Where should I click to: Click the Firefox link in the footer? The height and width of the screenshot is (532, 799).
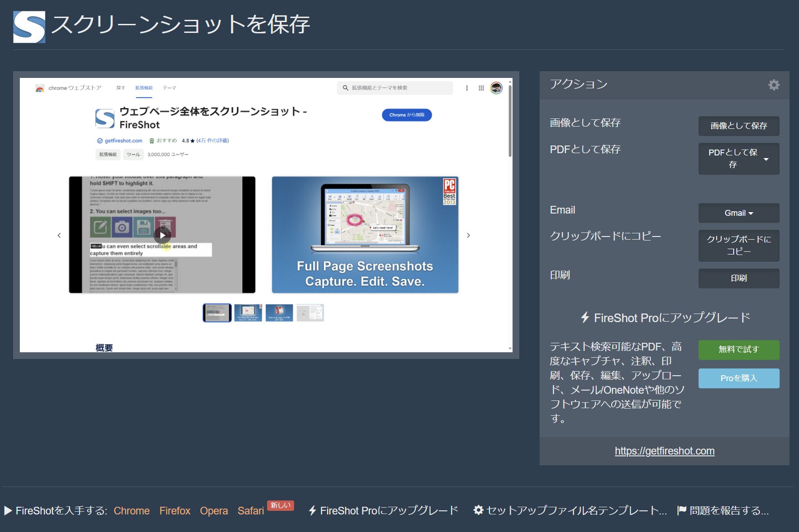pos(175,511)
